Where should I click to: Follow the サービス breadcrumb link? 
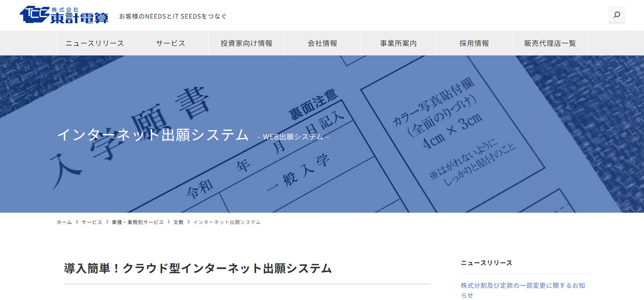tap(92, 222)
